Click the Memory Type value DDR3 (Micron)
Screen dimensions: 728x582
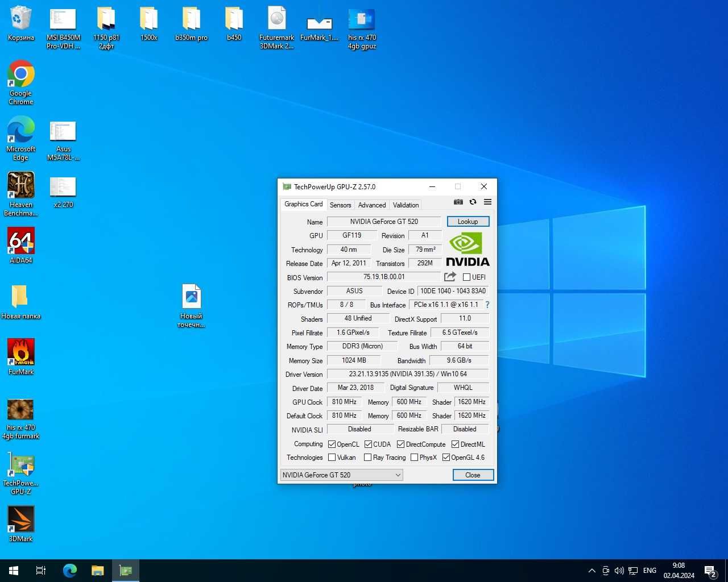pos(362,346)
